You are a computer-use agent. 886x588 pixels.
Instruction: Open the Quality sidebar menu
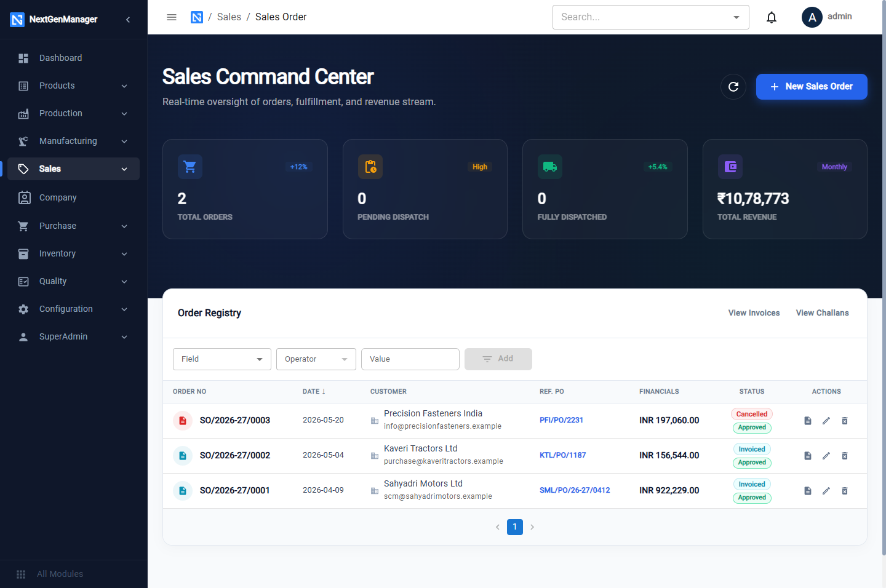click(x=74, y=281)
